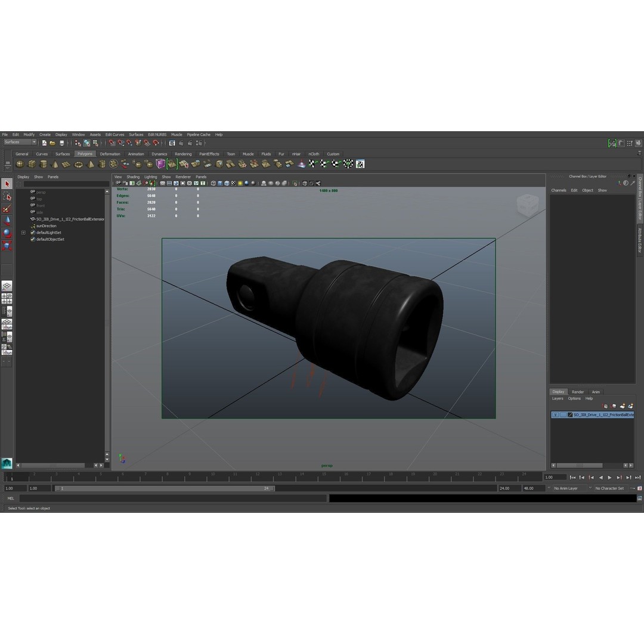Choose the Rotate tool sphere icon
This screenshot has width=644, height=644.
[7, 233]
